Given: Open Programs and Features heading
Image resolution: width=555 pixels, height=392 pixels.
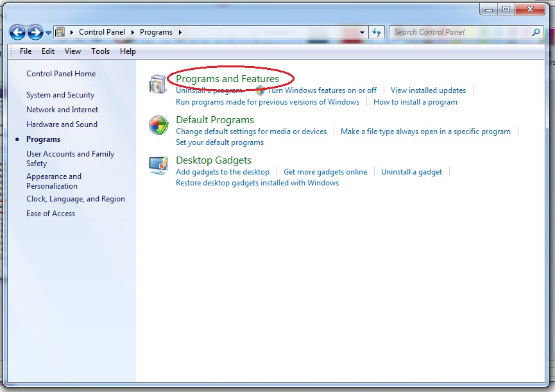Looking at the screenshot, I should coord(227,78).
